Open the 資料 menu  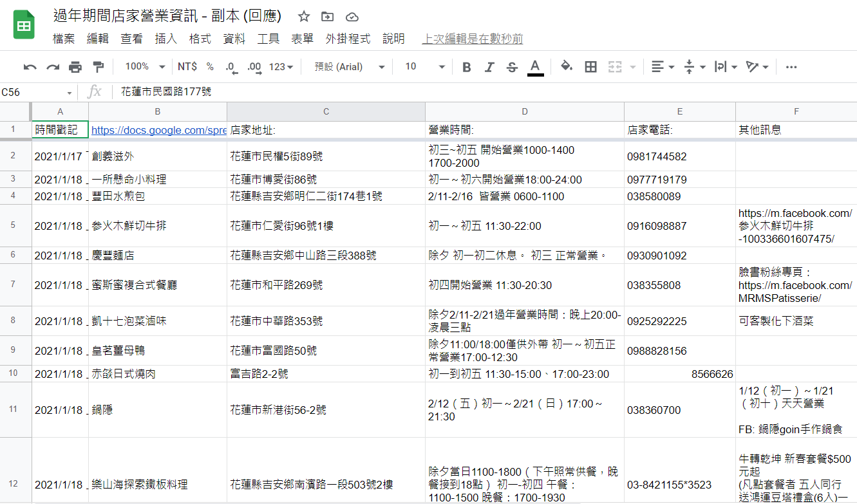coord(234,39)
